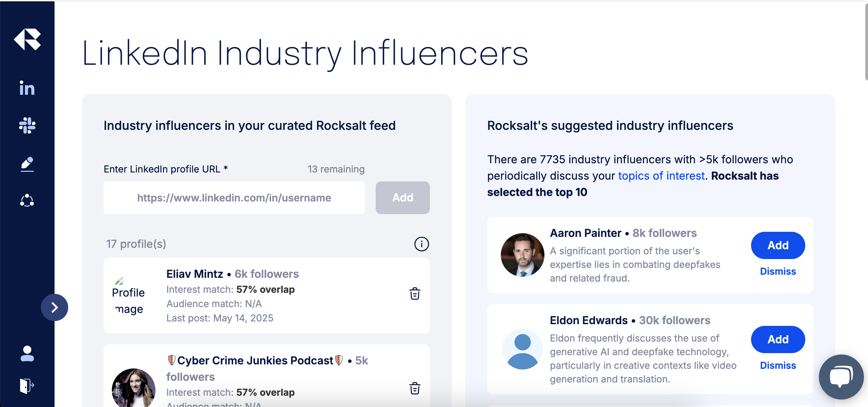
Task: Click the Cyber Crime Junkies profile photo
Action: pos(134,388)
